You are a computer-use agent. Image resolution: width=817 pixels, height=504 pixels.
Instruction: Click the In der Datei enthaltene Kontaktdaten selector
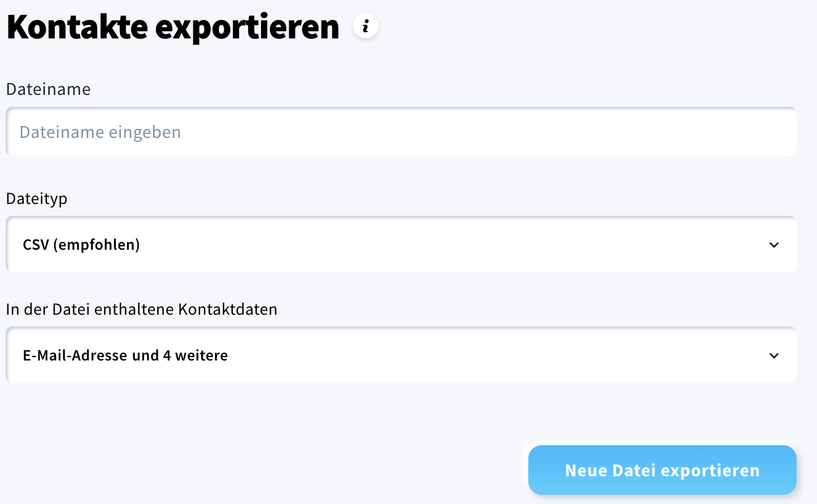click(x=396, y=355)
